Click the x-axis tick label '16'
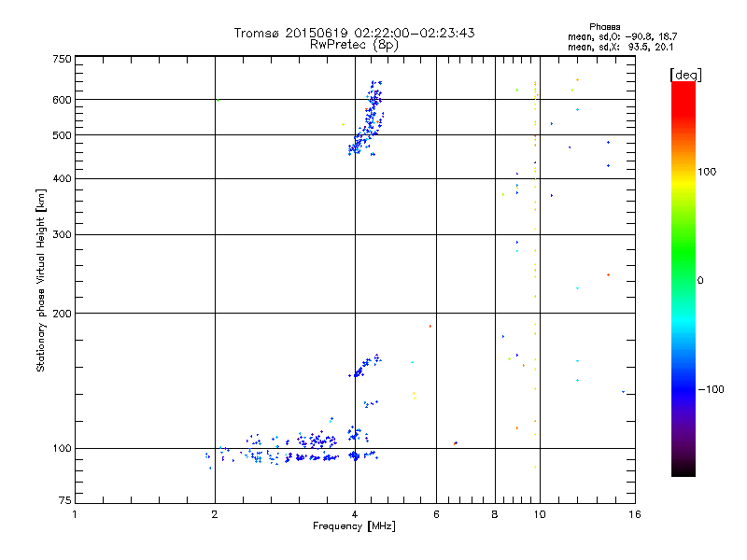 click(x=635, y=514)
